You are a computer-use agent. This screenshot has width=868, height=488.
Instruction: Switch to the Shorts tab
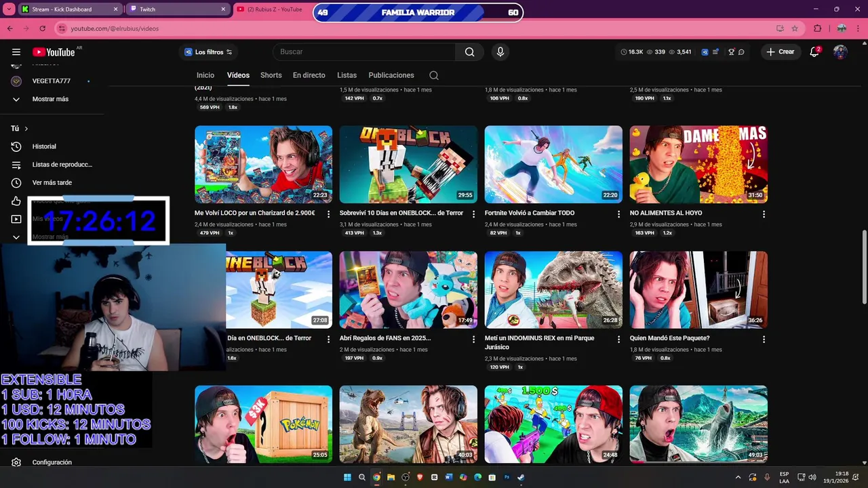271,75
